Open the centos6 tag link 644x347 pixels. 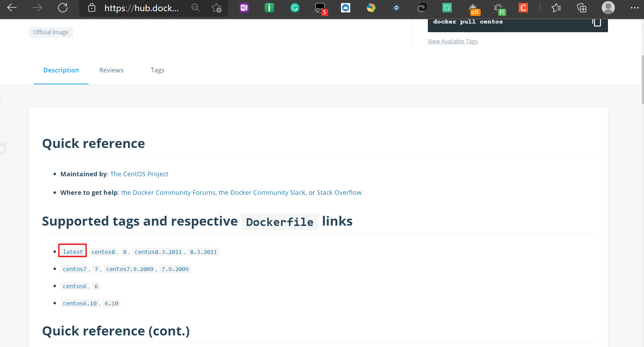coord(75,286)
